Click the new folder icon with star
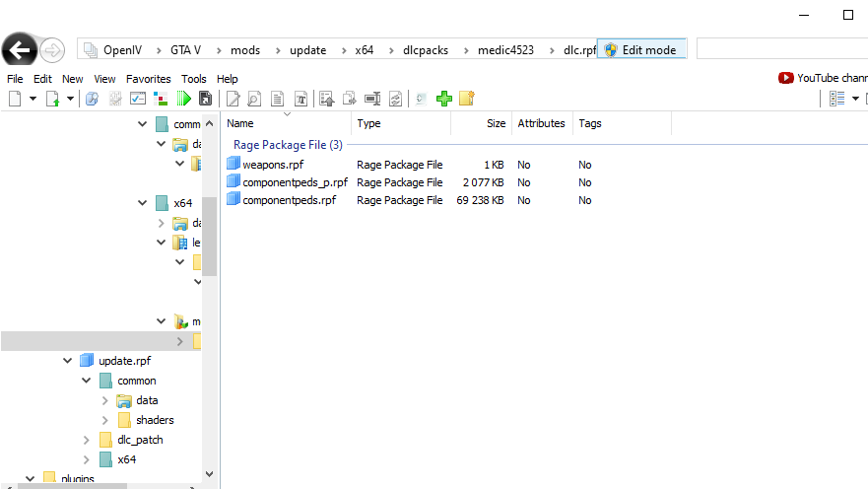Screen dimensions: 868x489 467,99
